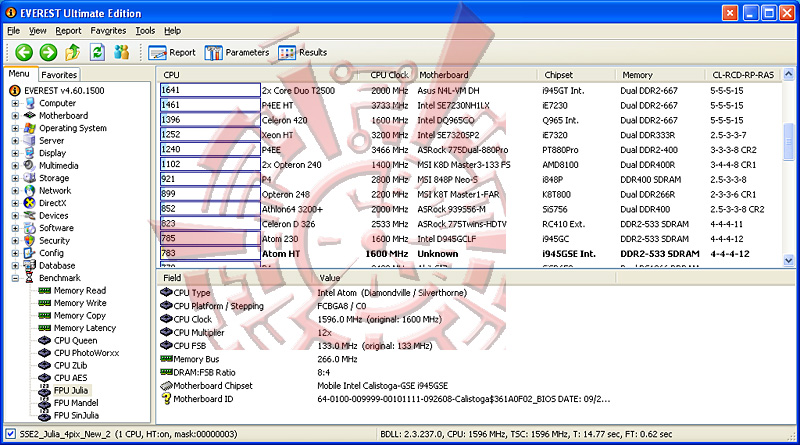Select the Computer tree node icon

pyautogui.click(x=30, y=103)
